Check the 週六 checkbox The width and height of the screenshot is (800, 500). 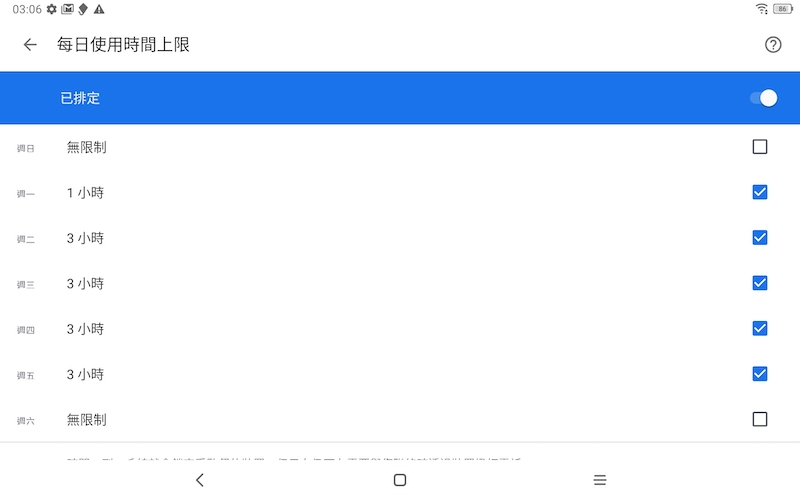[760, 419]
